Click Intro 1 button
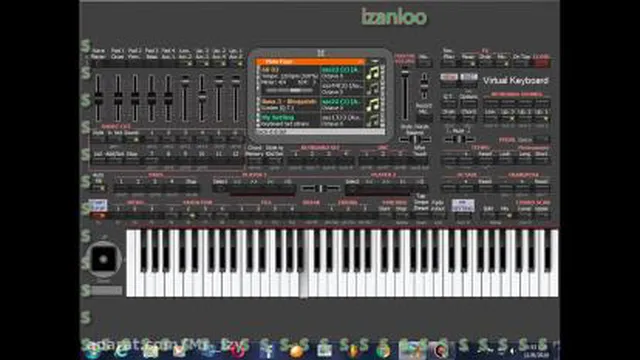The image size is (640, 360). pyautogui.click(x=118, y=215)
